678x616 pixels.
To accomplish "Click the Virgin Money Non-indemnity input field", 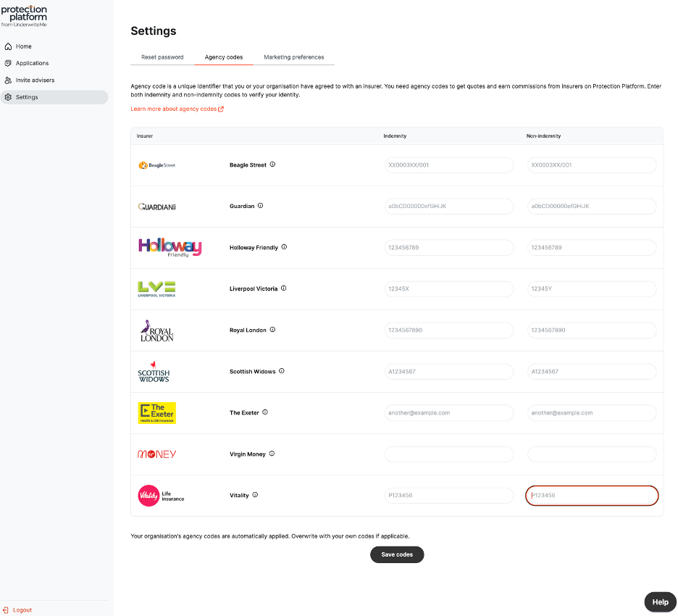I will [592, 454].
